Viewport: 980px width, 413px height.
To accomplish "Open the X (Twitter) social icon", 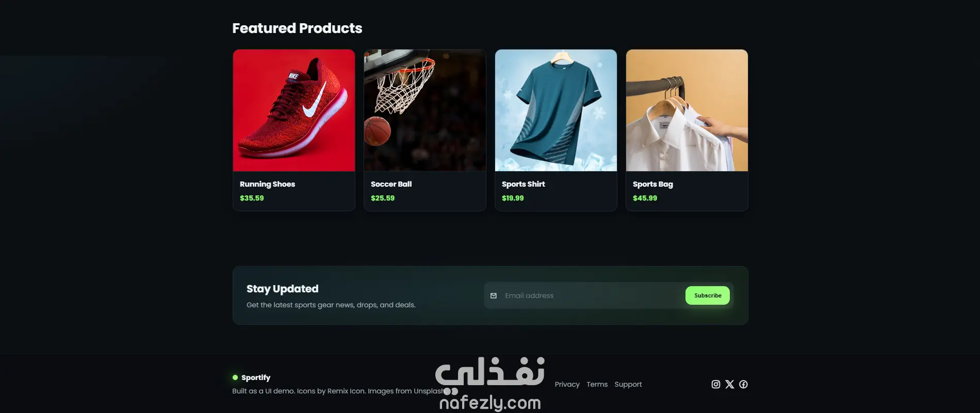I will click(x=729, y=384).
